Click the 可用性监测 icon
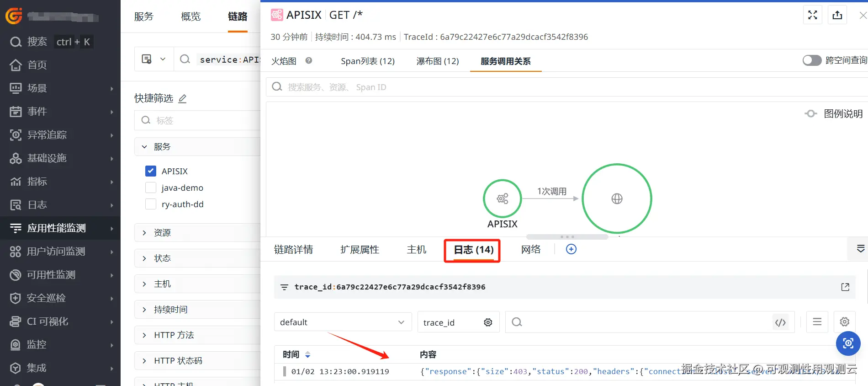This screenshot has height=386, width=868. coord(16,275)
